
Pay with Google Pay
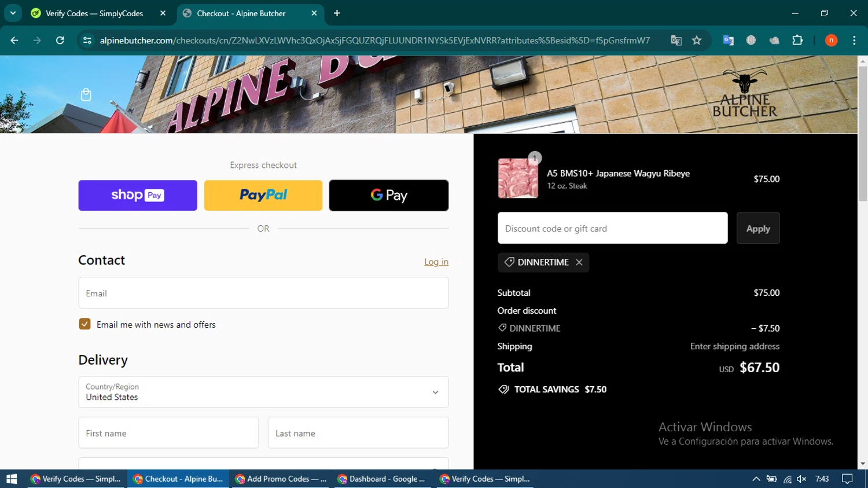pyautogui.click(x=389, y=195)
